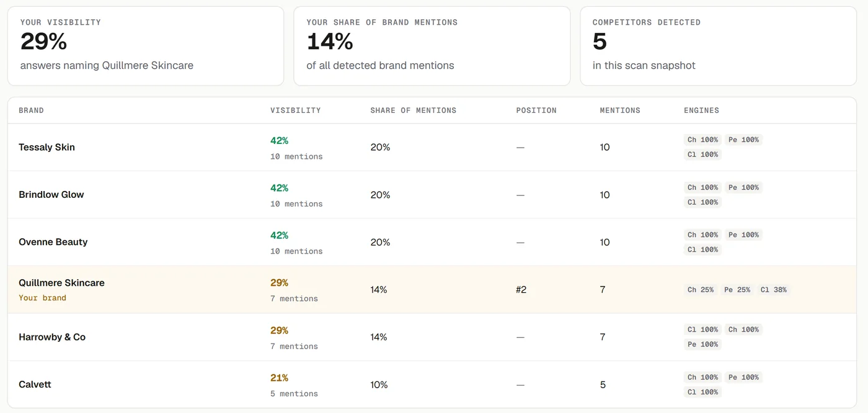Click the Pe 100% engine chip for Tessaly Skin
This screenshot has height=413, width=868.
(743, 140)
